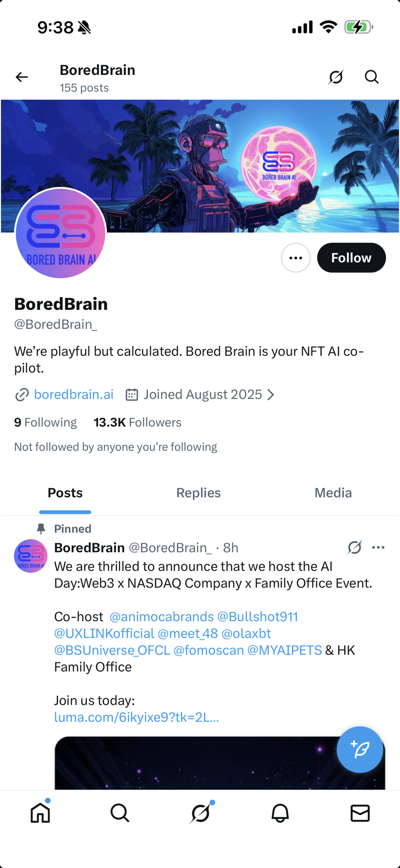Open the boredbrain.ai website link

click(x=73, y=395)
